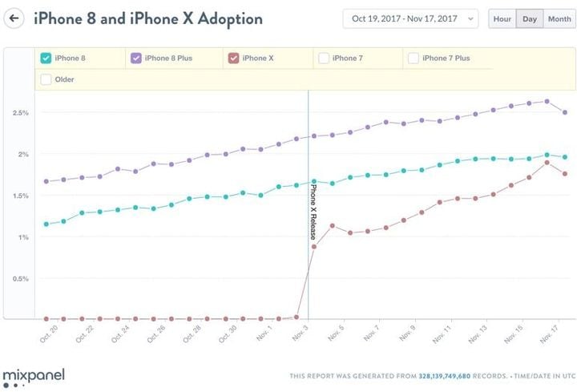
Task: Click the back arrow icon
Action: point(14,18)
